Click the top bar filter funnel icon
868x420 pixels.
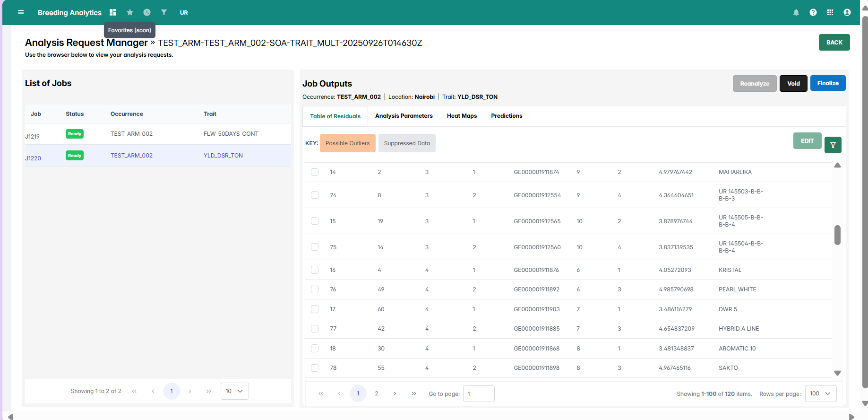point(164,12)
